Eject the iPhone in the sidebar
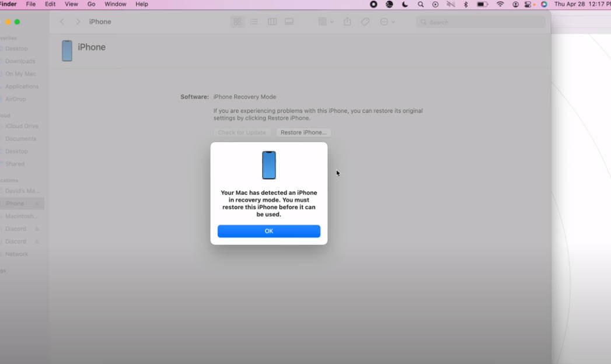Image resolution: width=611 pixels, height=364 pixels. tap(37, 204)
